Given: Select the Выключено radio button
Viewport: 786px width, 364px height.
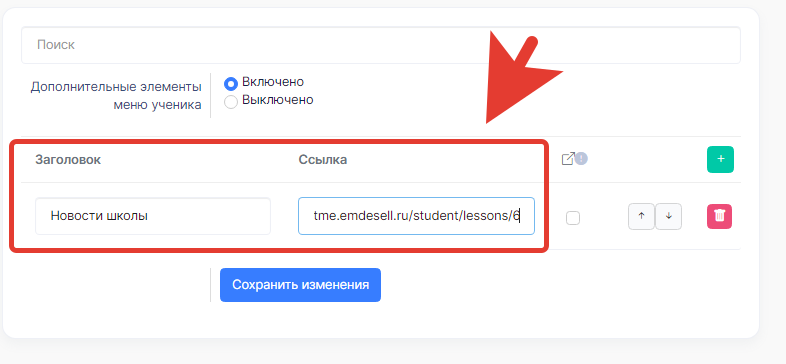Looking at the screenshot, I should [231, 102].
